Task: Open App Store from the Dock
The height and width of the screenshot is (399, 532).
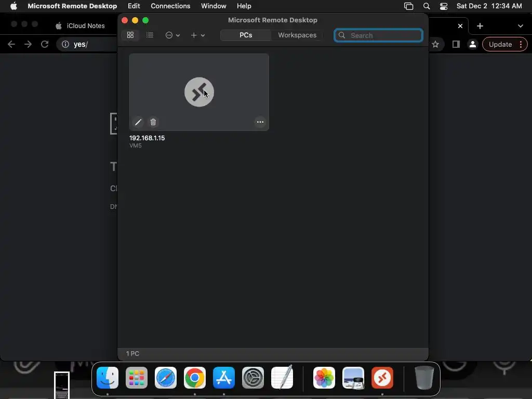Action: tap(224, 378)
